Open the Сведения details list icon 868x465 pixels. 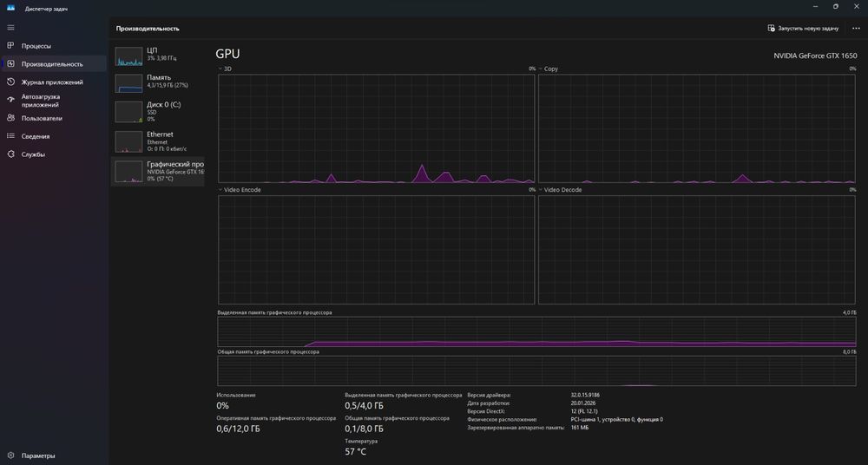click(10, 136)
